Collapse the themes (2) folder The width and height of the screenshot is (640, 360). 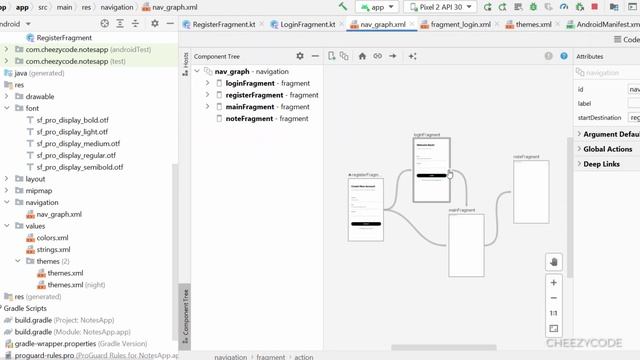18,261
